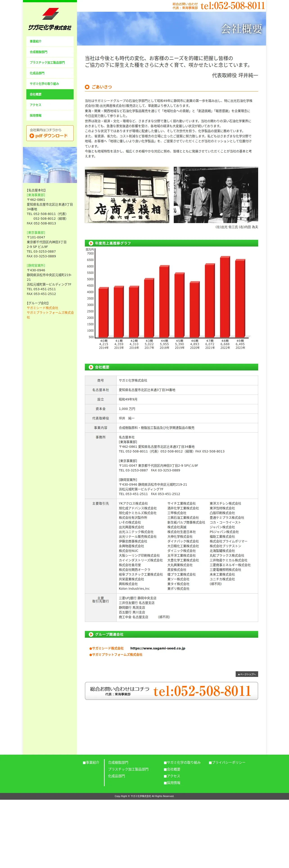Open the 合成樹脂部門 sidebar menu item
The image size is (289, 868).
tap(50, 52)
